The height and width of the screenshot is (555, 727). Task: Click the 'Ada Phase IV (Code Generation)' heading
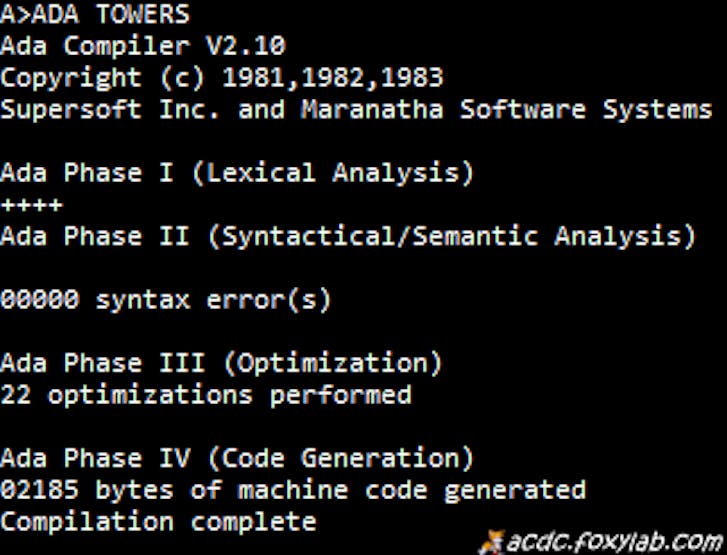tap(237, 458)
